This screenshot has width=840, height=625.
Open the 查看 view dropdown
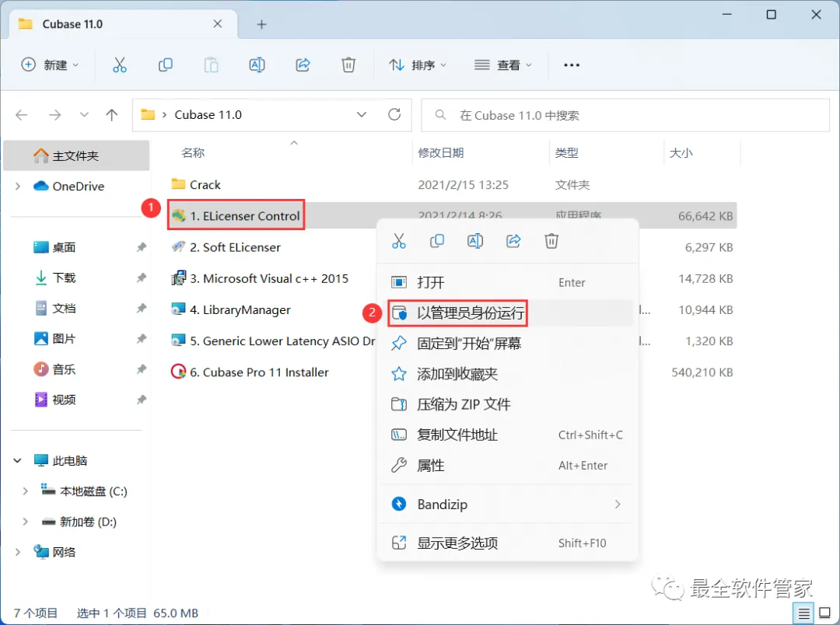click(502, 65)
